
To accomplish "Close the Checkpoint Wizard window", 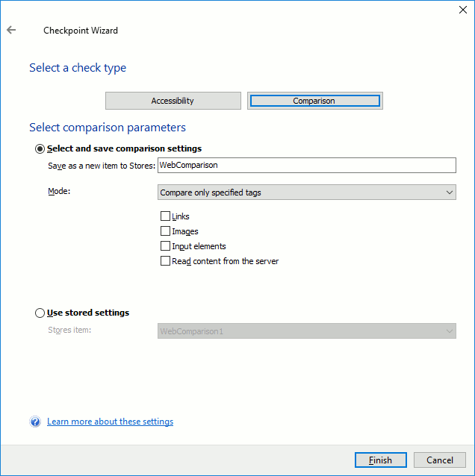I will pos(463,10).
